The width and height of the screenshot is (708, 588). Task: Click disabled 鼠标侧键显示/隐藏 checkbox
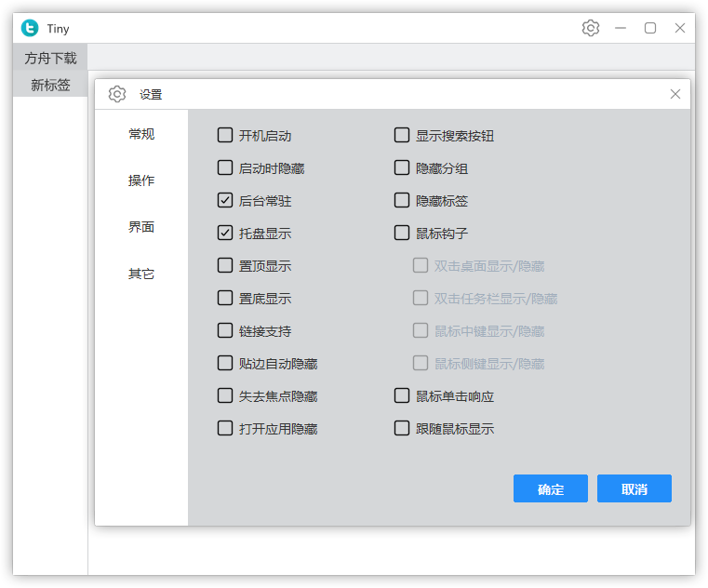[x=421, y=363]
